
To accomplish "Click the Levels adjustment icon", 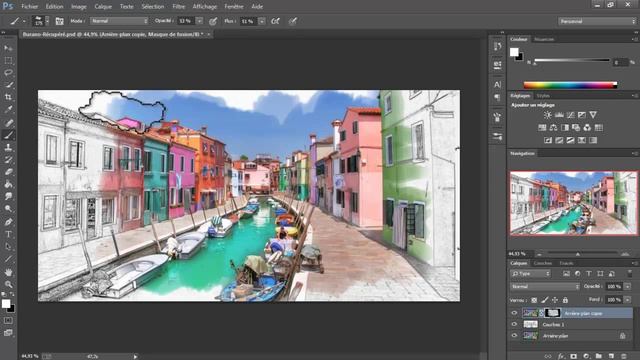I will coord(559,115).
